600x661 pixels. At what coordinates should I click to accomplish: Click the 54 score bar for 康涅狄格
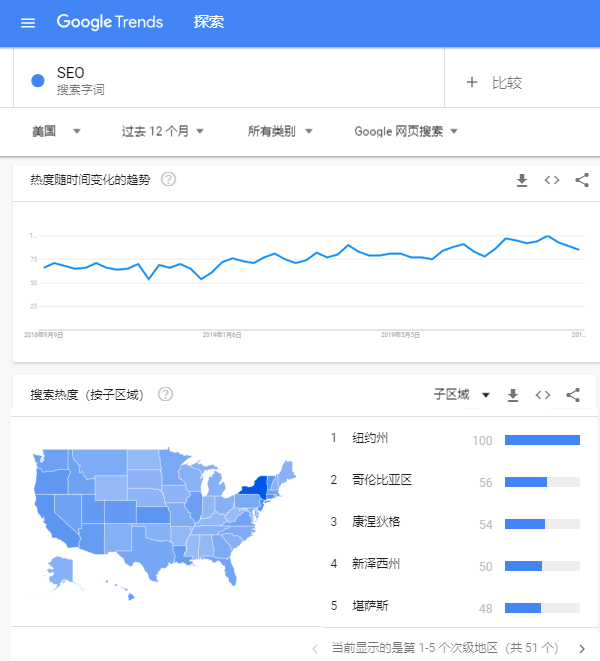tap(542, 524)
